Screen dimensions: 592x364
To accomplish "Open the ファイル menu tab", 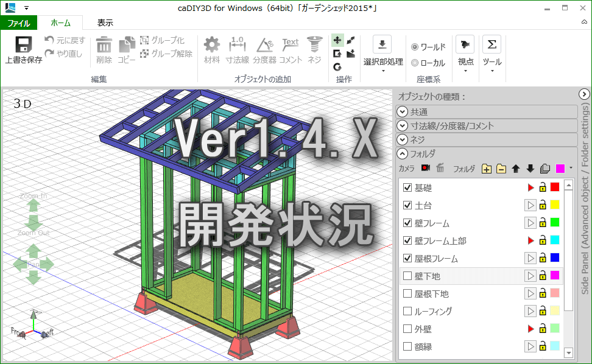I will point(19,23).
